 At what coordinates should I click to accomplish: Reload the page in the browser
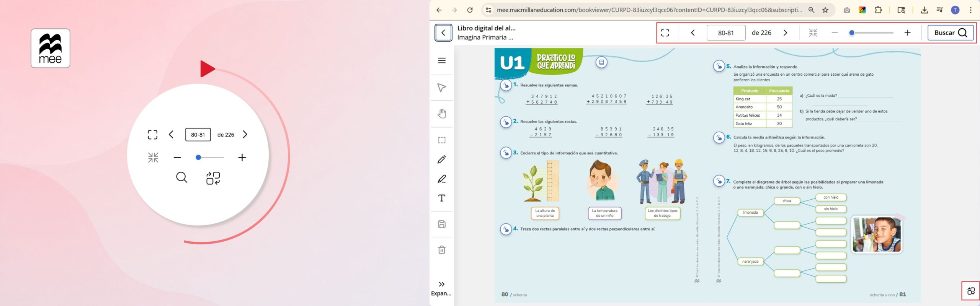pos(470,10)
